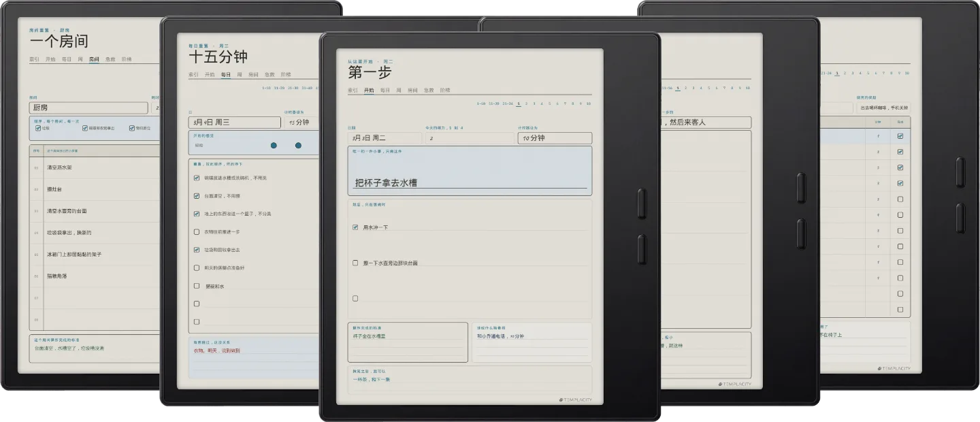The height and width of the screenshot is (422, 980).
Task: Tap upper page-turn button on center e-reader
Action: (642, 204)
